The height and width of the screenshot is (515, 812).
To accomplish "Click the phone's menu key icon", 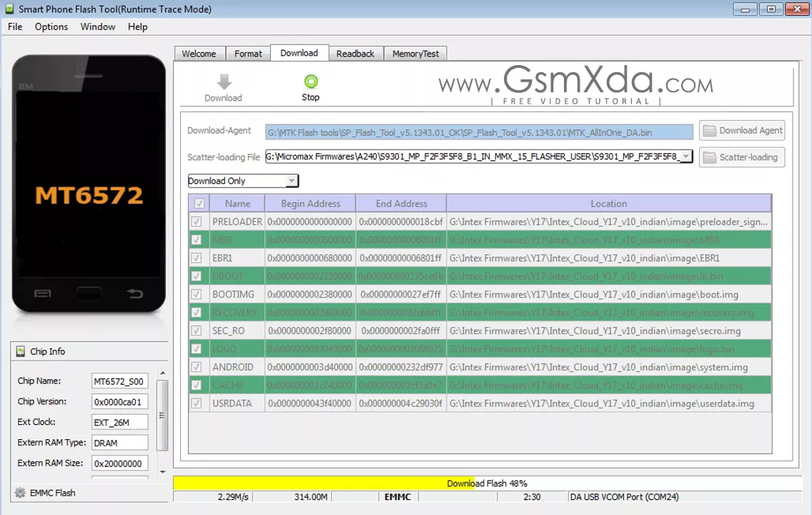I will pyautogui.click(x=42, y=294).
